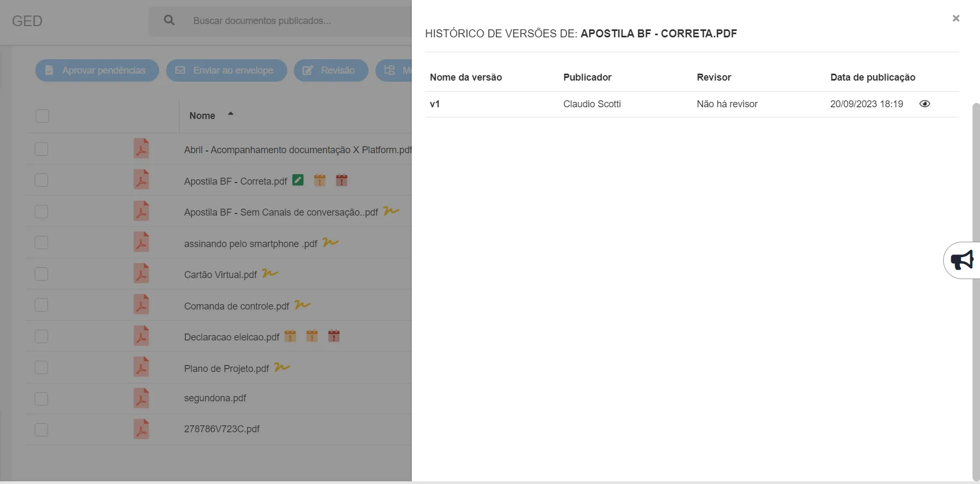Click the Aprovar pendências button
The height and width of the screenshot is (484, 980).
(97, 70)
